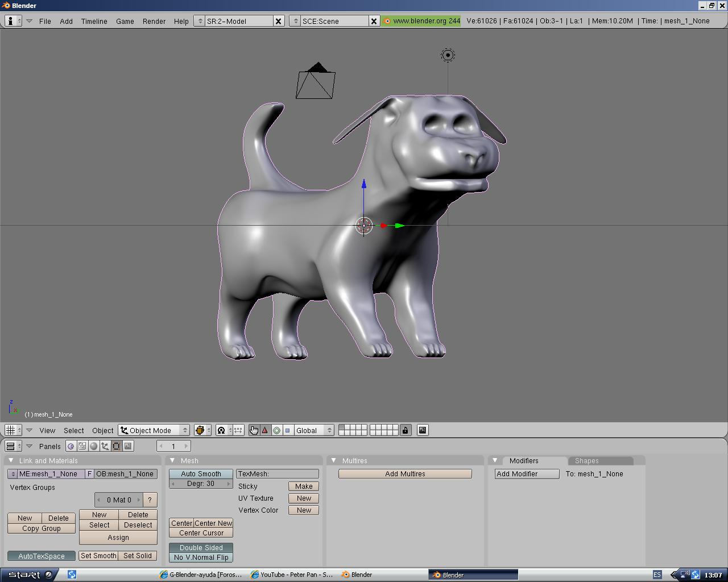Open the Script panels context

pos(82,446)
